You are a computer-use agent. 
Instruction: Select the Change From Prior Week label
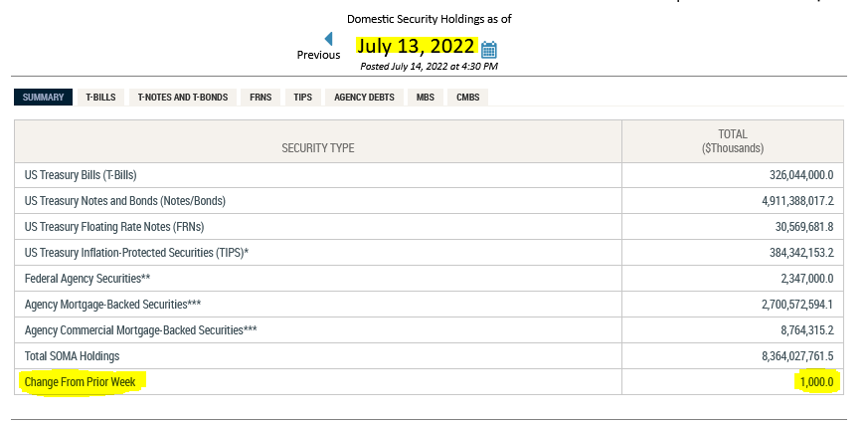(80, 382)
